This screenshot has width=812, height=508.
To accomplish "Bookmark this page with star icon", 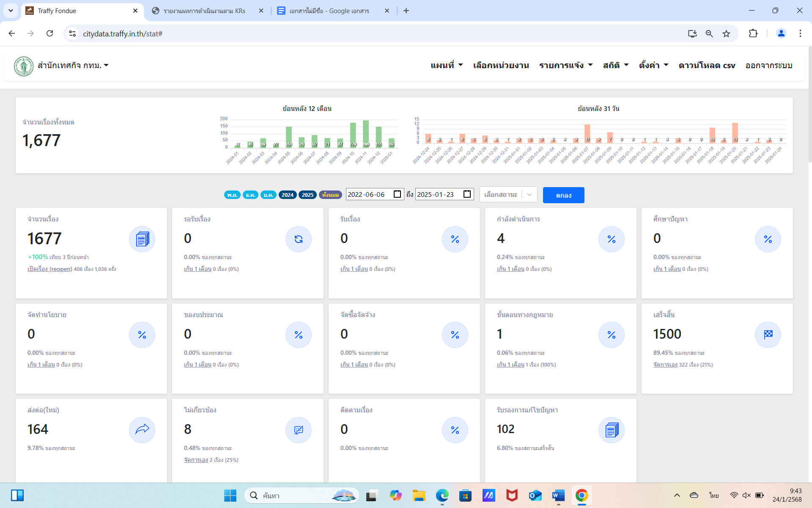I will 726,33.
